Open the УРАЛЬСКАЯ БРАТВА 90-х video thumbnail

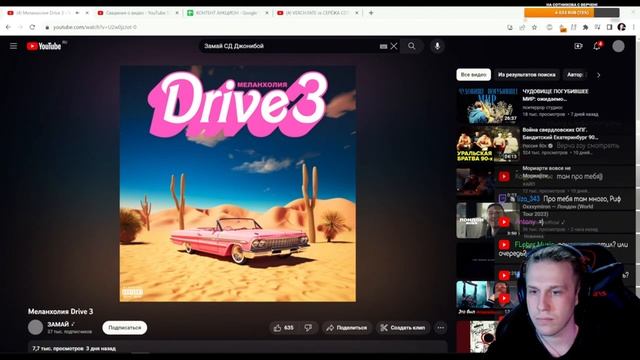[488, 144]
